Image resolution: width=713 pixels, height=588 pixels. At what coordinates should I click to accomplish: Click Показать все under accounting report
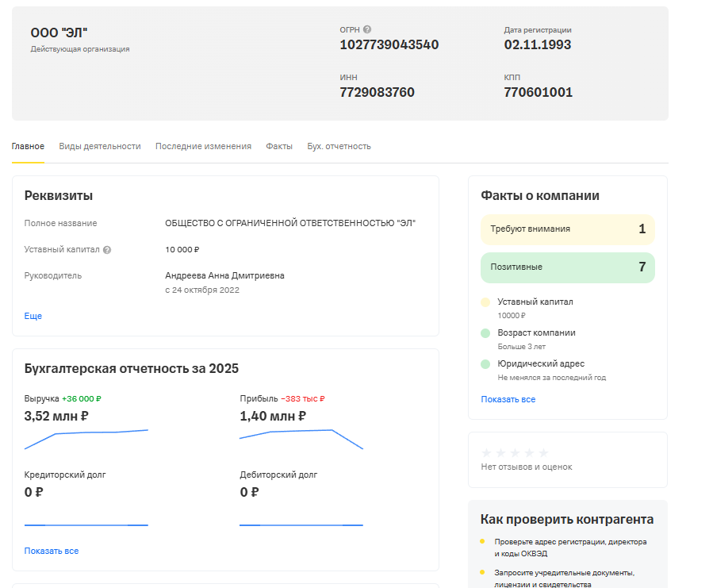52,551
